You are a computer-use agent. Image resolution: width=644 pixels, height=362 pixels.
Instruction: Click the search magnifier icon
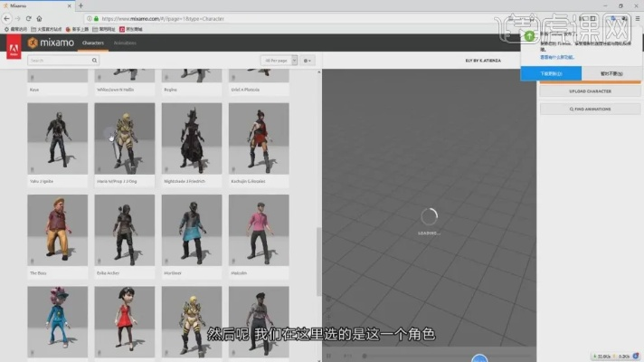click(94, 61)
